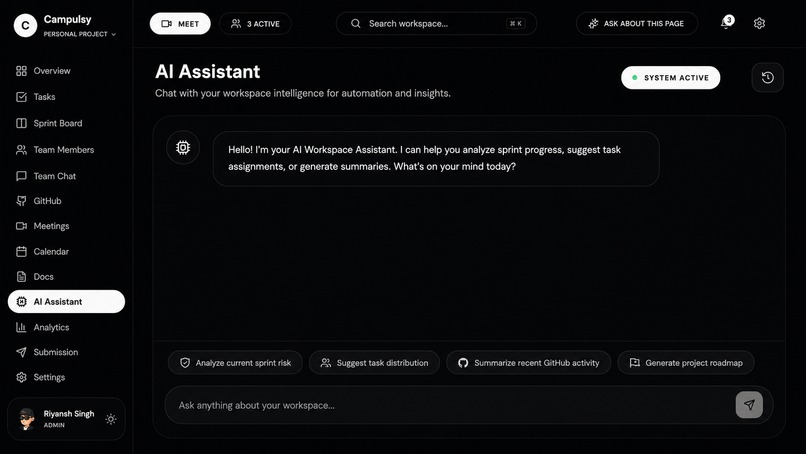806x454 pixels.
Task: Click the Submission paper plane icon
Action: (x=21, y=352)
